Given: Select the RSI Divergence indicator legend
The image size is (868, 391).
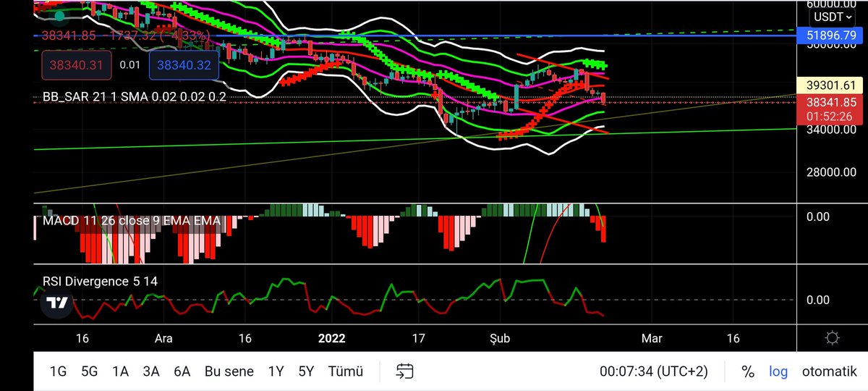Looking at the screenshot, I should click(100, 281).
